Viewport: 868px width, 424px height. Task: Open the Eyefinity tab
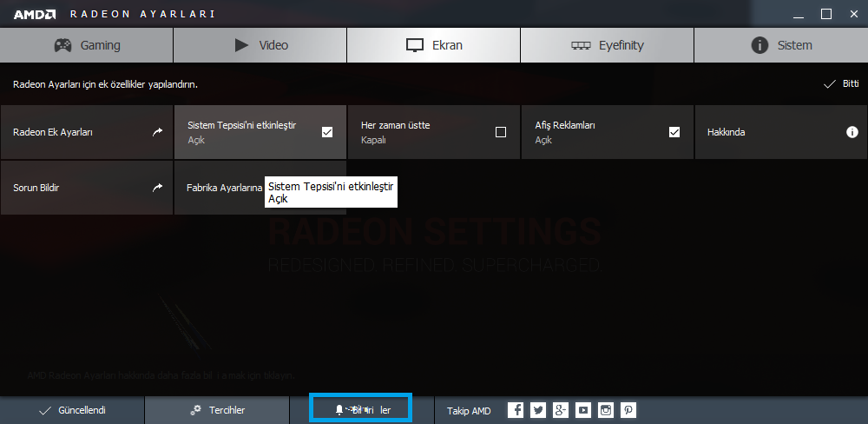(x=607, y=45)
